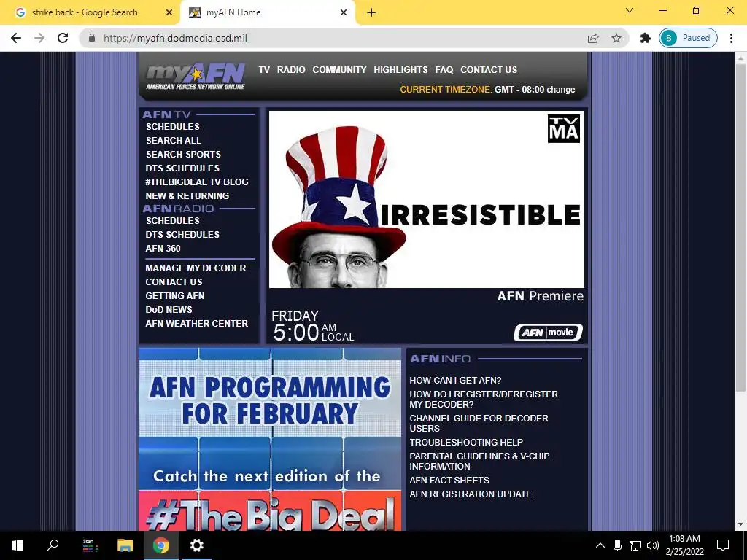
Task: Click the page vertical scrollbar thumb
Action: [740, 228]
